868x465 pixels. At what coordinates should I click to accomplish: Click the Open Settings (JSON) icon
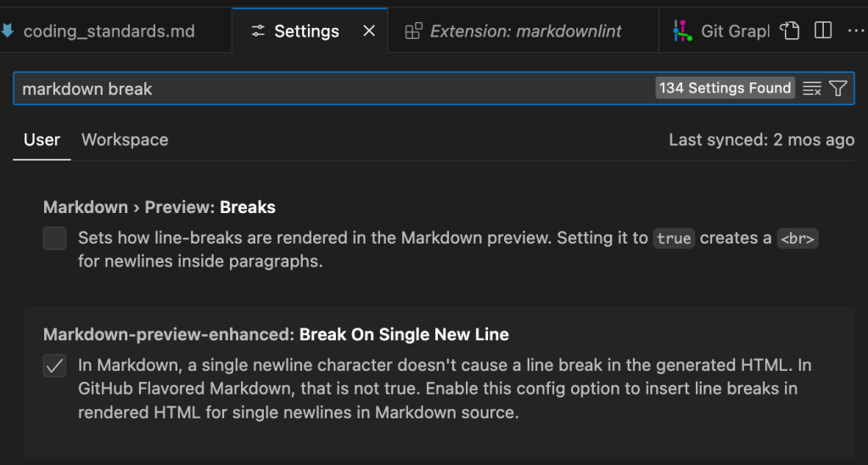[790, 31]
